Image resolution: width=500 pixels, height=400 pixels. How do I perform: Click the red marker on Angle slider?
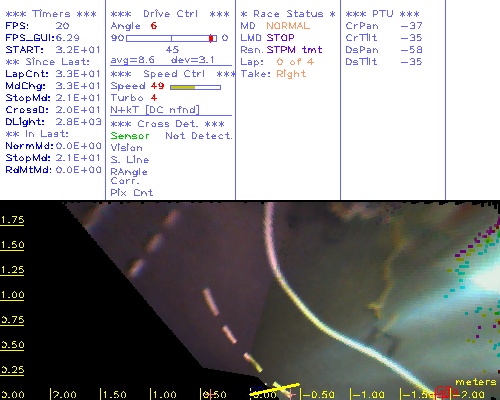pyautogui.click(x=211, y=38)
